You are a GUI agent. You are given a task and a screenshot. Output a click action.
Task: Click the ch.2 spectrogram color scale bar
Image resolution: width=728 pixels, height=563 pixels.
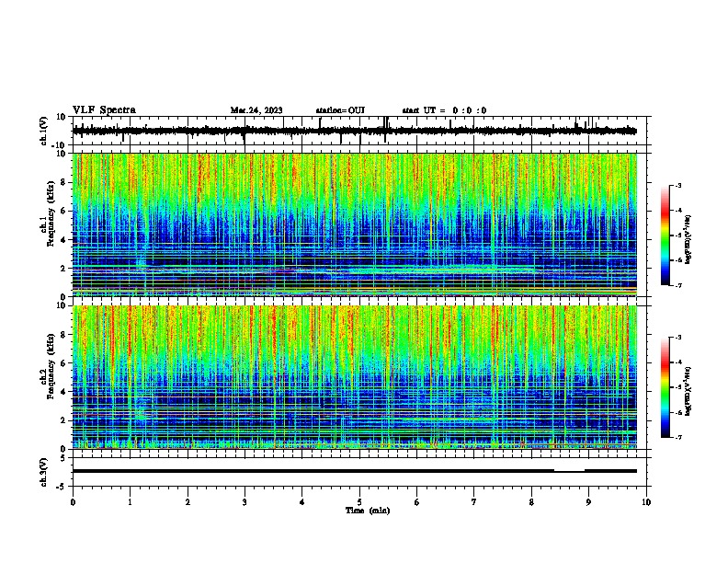(665, 387)
